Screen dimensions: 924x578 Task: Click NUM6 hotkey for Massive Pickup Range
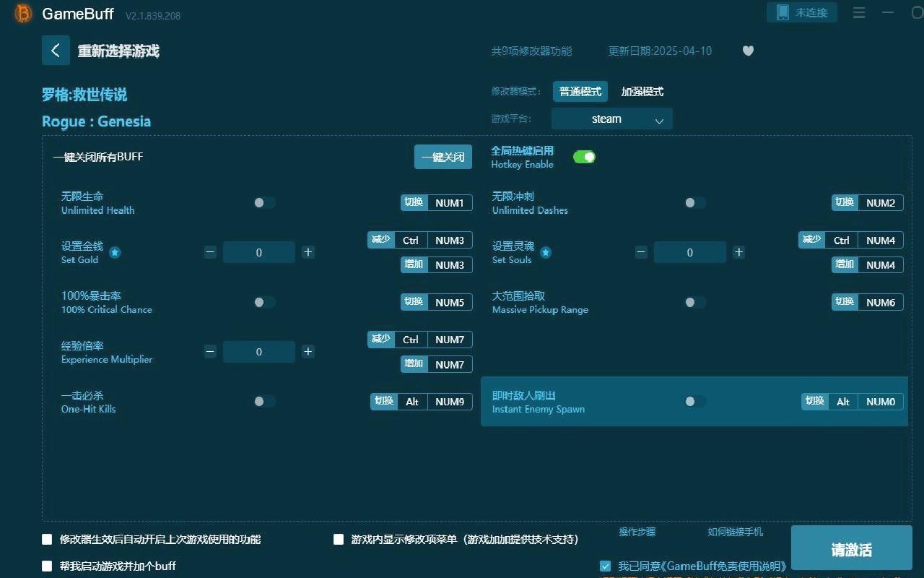[x=868, y=302]
